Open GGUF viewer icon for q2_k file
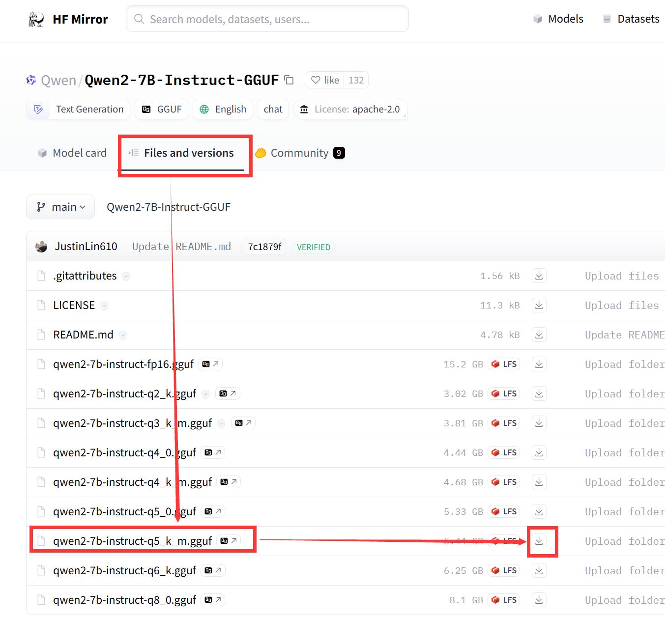Viewport: 665px width, 644px height. [x=228, y=393]
